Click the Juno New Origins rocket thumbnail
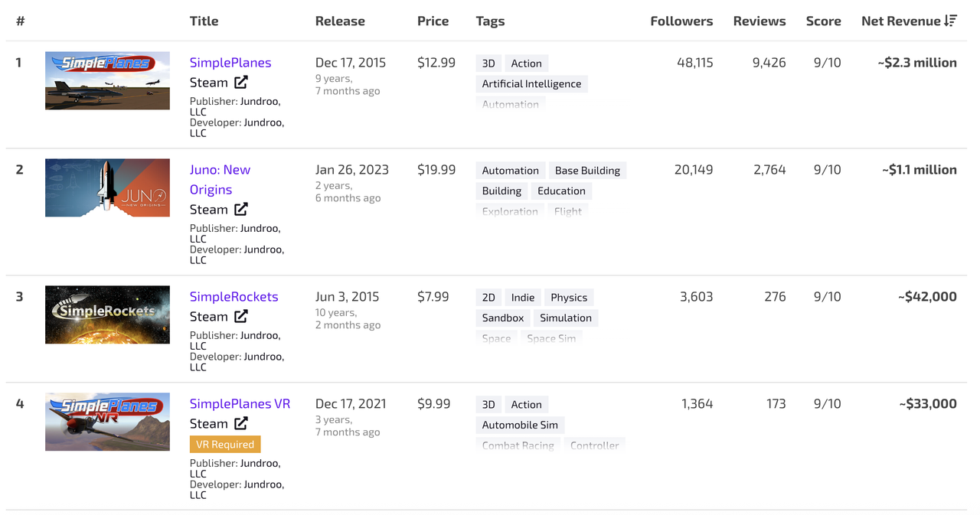 (x=107, y=187)
